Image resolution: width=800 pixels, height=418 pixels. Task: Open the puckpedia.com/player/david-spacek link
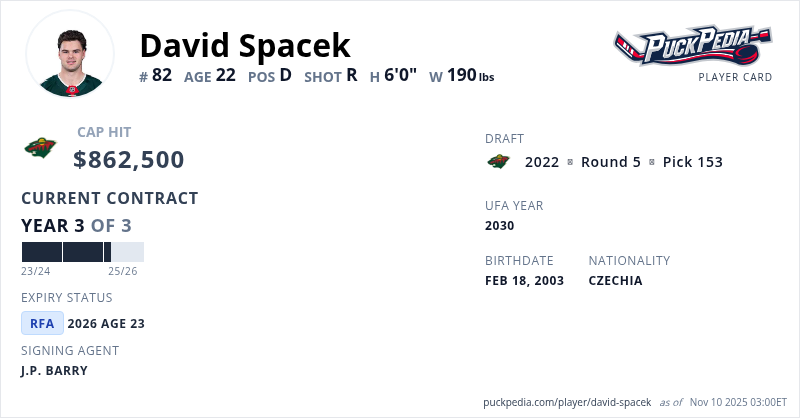coord(567,401)
